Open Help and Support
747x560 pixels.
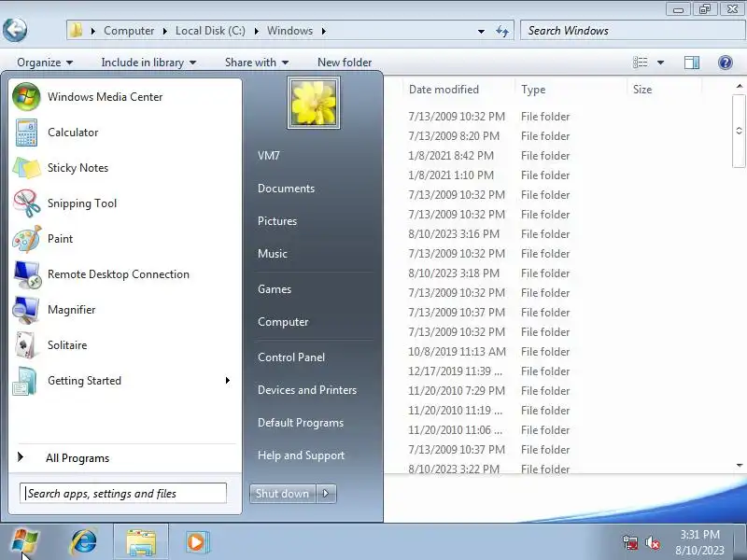(301, 455)
